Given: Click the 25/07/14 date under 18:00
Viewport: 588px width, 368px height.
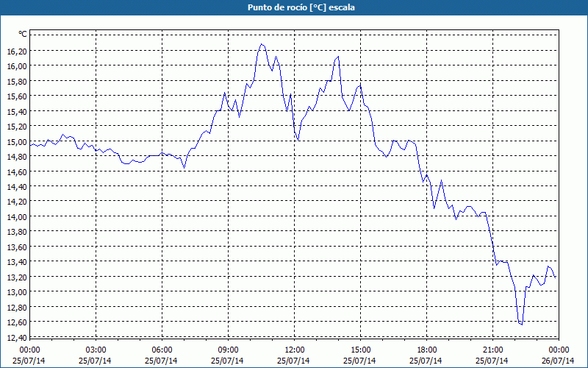Looking at the screenshot, I should (x=426, y=361).
